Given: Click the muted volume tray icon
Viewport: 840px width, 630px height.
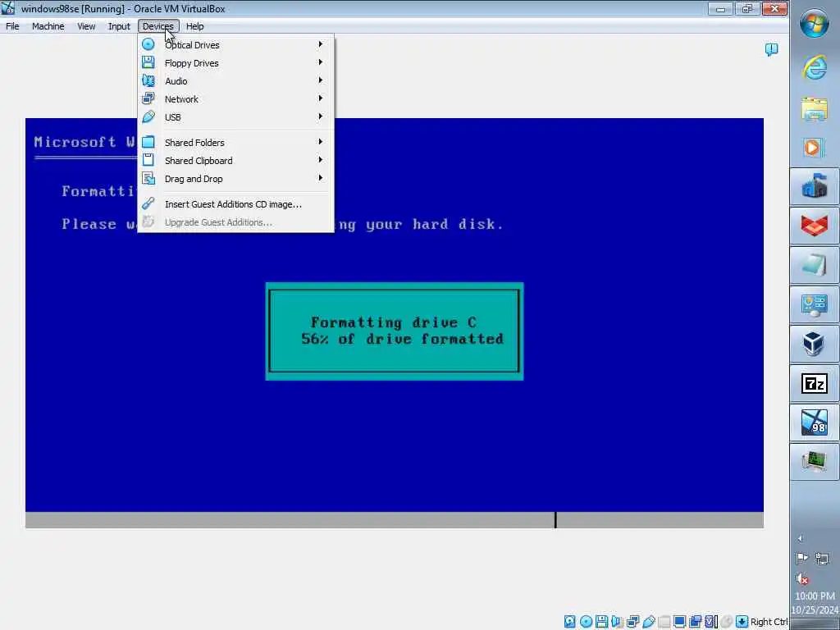Looking at the screenshot, I should [802, 578].
